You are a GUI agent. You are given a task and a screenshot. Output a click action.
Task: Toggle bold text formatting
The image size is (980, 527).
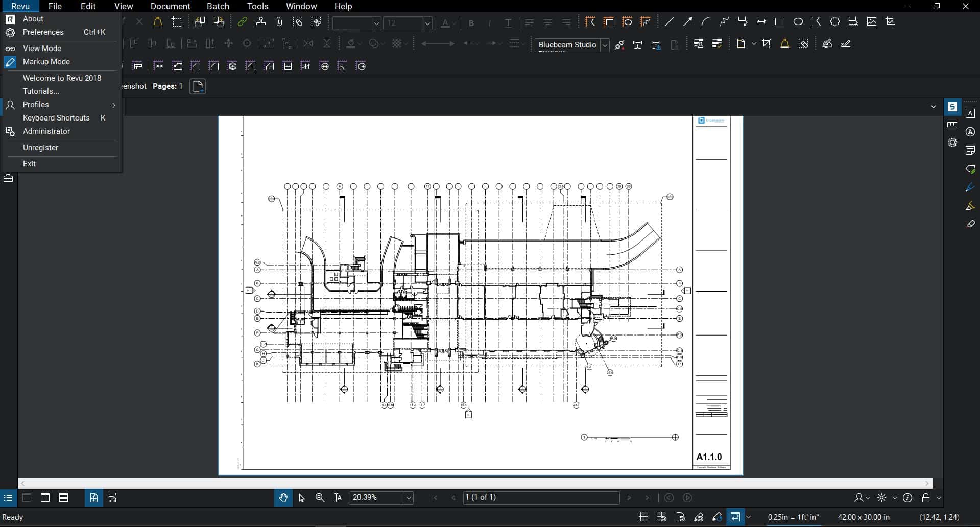(471, 22)
